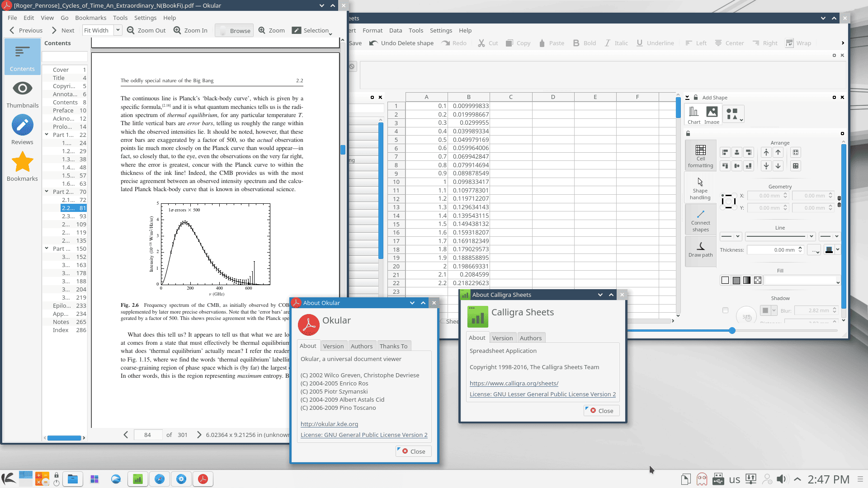This screenshot has height=488, width=868.
Task: Open the Bookmarks panel in Okular
Action: point(22,167)
